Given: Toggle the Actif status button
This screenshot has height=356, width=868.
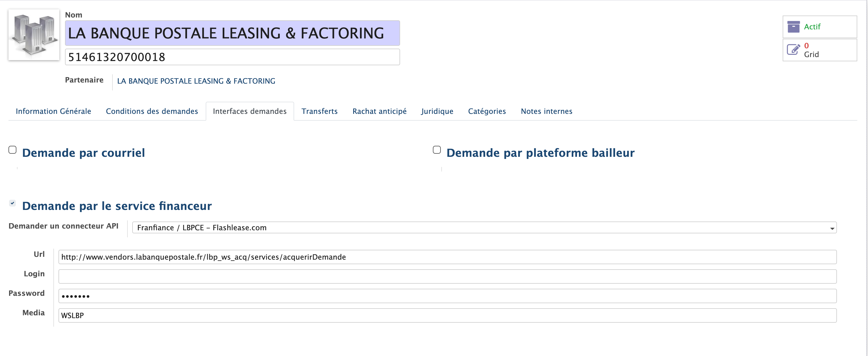Looking at the screenshot, I should pos(819,27).
